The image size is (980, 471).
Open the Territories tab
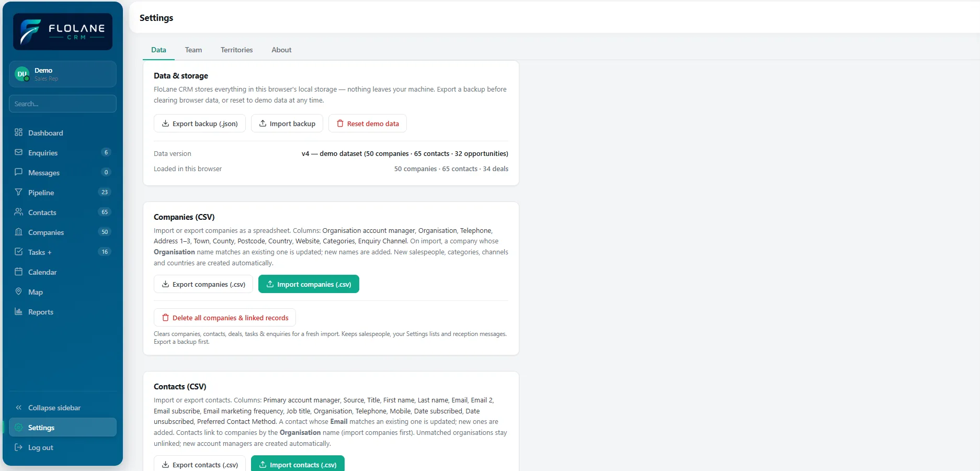coord(236,50)
